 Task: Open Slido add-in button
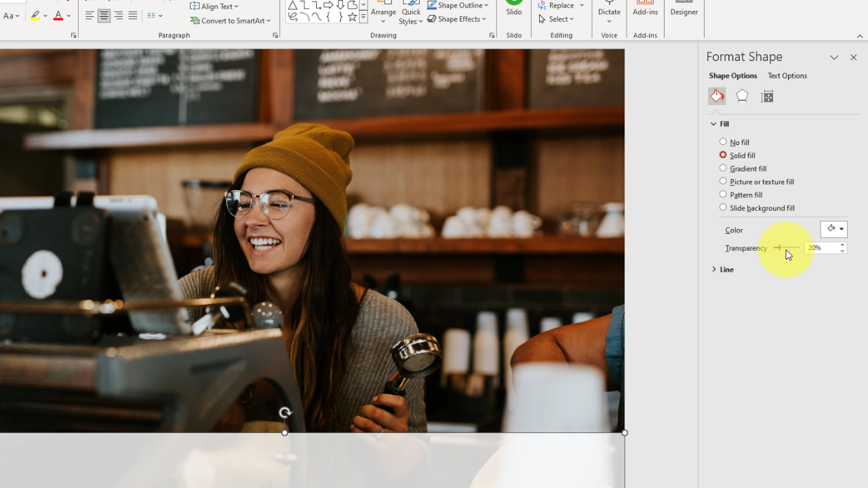click(x=514, y=9)
